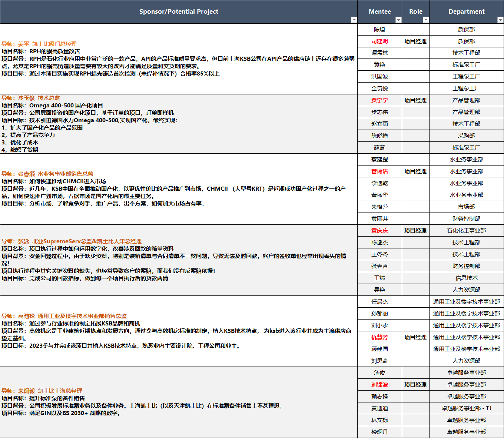This screenshot has width=504, height=438.
Task: Click the project cell for 导师 张睿灏 CHMCII
Action: click(x=179, y=189)
